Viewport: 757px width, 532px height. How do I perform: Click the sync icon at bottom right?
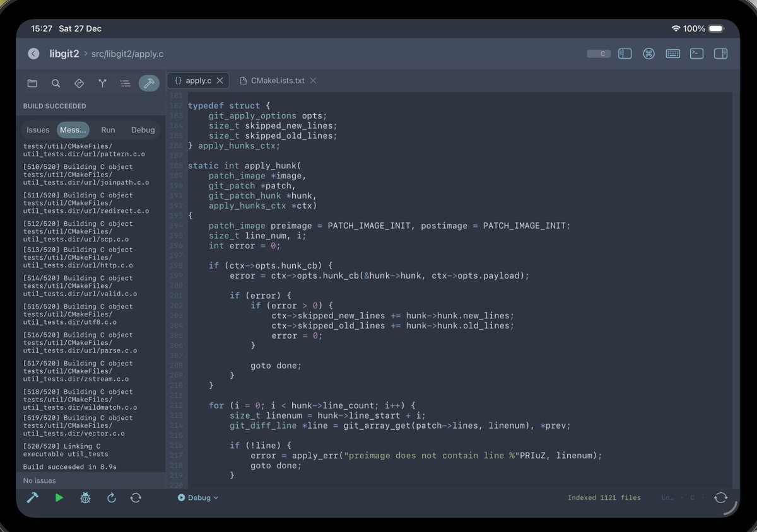(720, 498)
